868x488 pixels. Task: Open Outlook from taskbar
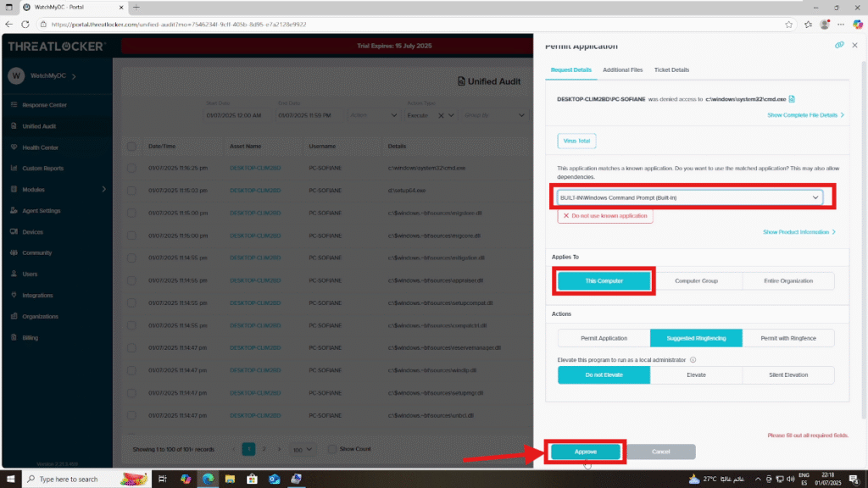[x=274, y=480]
